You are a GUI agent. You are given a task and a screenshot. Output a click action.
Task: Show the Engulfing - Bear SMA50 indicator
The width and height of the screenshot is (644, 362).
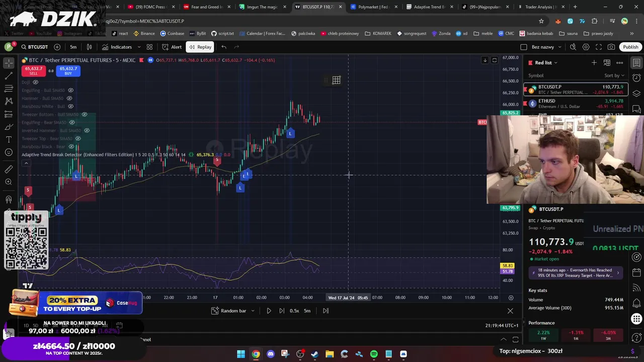[72, 122]
